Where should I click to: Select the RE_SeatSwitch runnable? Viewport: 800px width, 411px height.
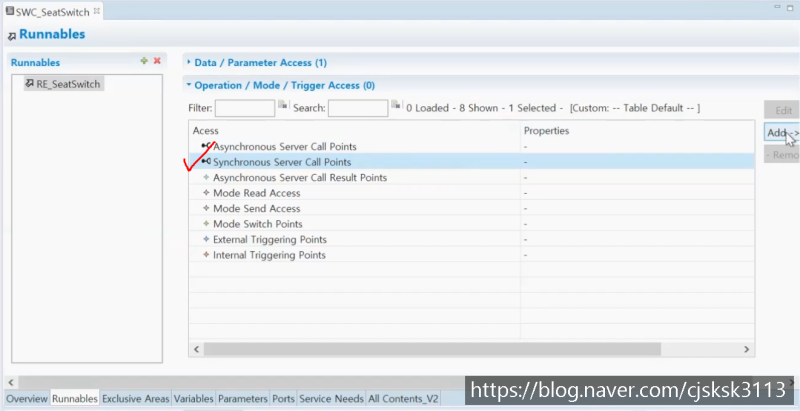tap(64, 84)
